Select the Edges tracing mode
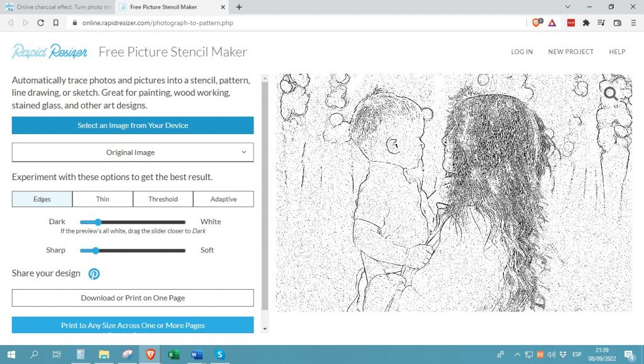Screen dimensions: 644x364 [42, 199]
